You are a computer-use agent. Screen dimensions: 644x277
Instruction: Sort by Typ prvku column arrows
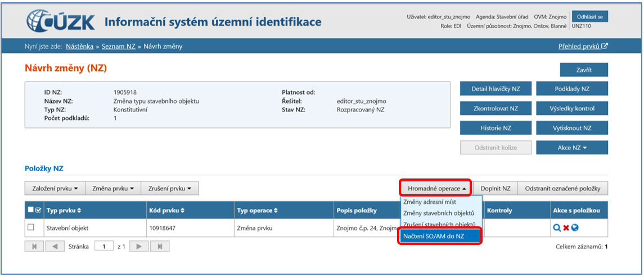(x=80, y=211)
